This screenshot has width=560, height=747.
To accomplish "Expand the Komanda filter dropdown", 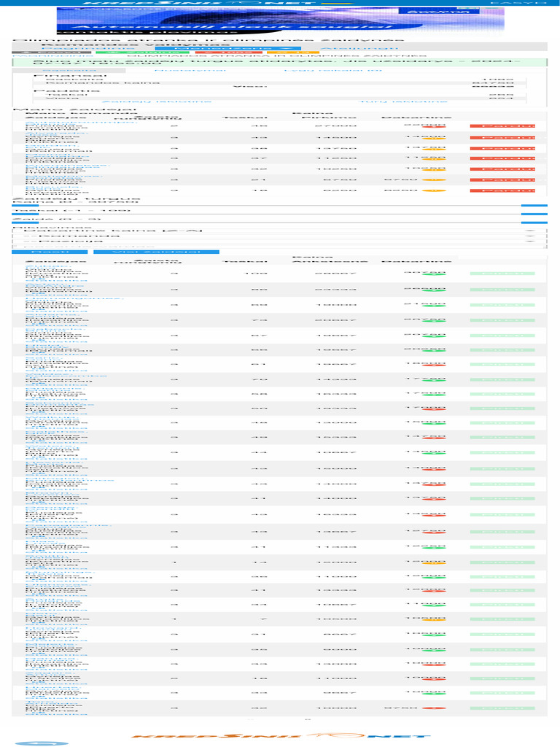I will coord(273,236).
